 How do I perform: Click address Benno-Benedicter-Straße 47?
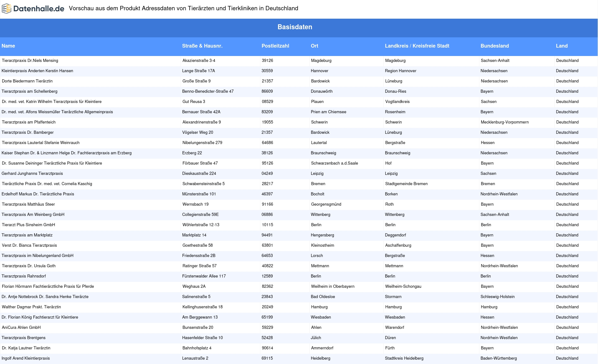pyautogui.click(x=208, y=91)
